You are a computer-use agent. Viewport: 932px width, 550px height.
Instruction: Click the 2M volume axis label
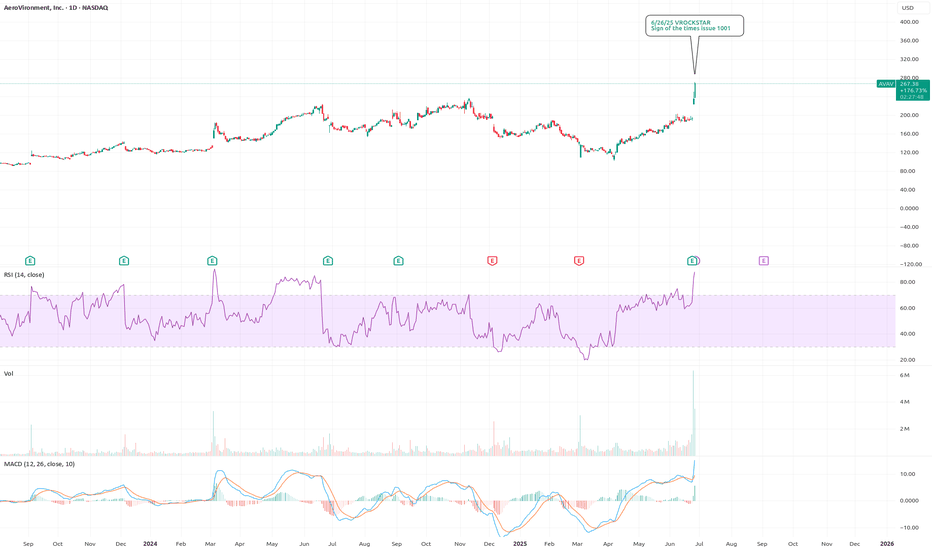[905, 429]
